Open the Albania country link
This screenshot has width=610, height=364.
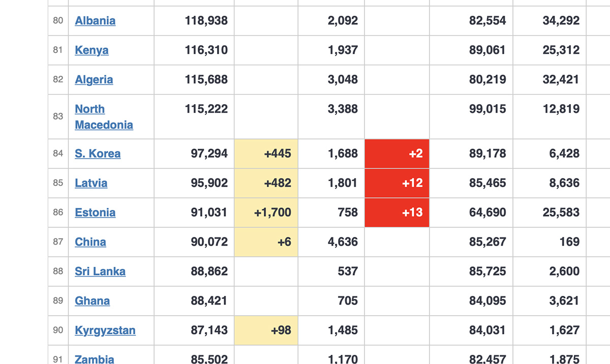[x=95, y=21]
